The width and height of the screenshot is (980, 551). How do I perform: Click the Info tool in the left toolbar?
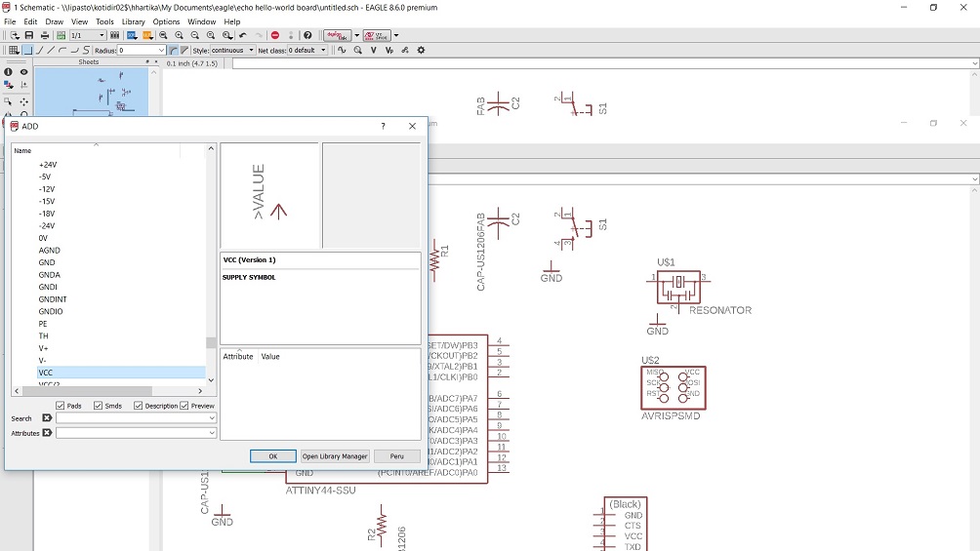pos(8,72)
